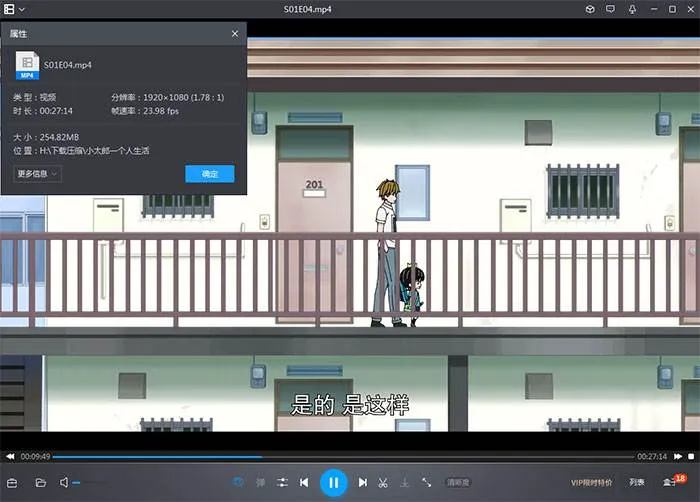
Task: Click the S01E04.mp4 title bar text
Action: coord(308,9)
